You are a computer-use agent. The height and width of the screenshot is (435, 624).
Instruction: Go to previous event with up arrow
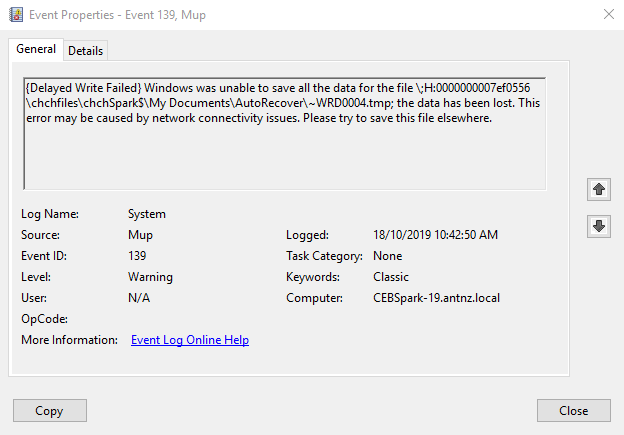[599, 189]
